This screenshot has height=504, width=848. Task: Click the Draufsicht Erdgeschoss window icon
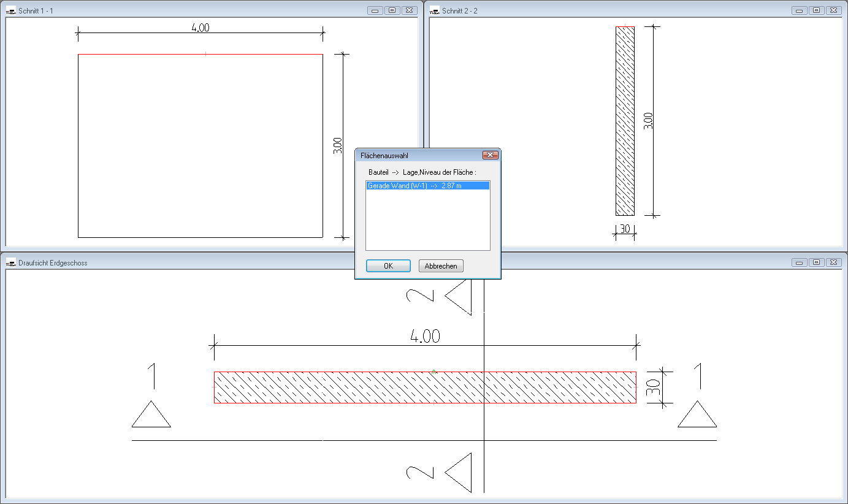point(10,262)
